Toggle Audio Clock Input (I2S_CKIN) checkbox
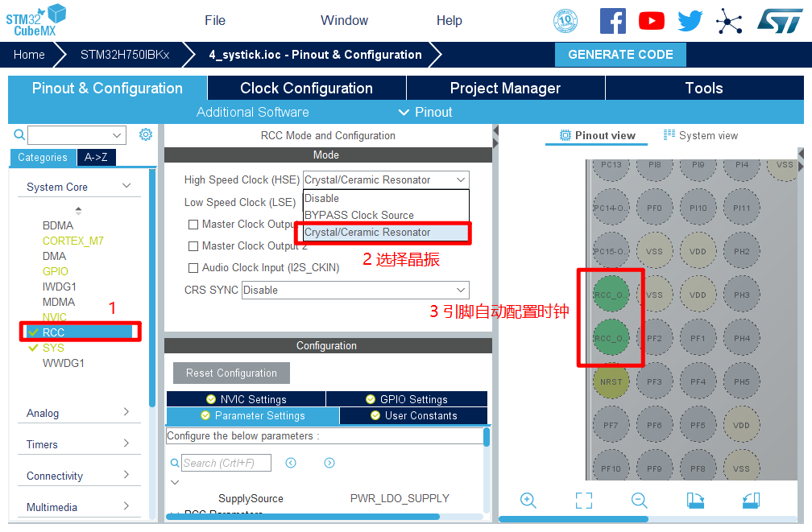The width and height of the screenshot is (812, 532). coord(193,268)
